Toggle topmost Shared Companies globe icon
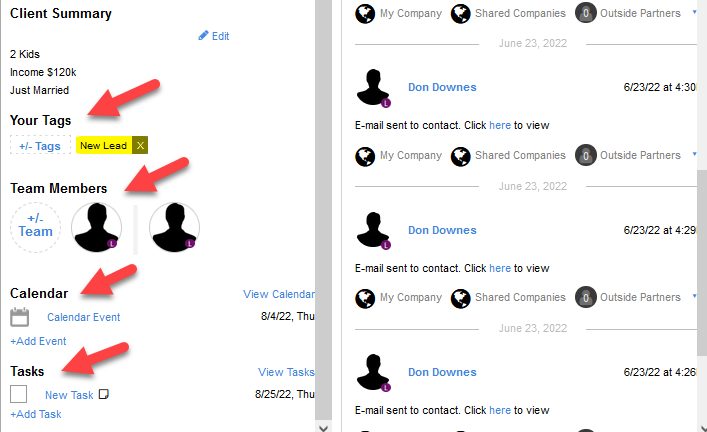Screen dimensions: 707x432 tap(460, 14)
